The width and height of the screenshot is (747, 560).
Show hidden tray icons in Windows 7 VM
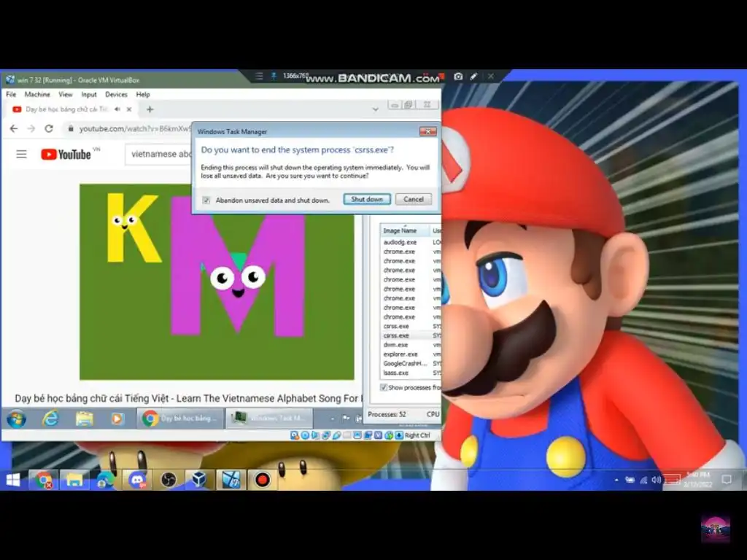click(x=333, y=419)
